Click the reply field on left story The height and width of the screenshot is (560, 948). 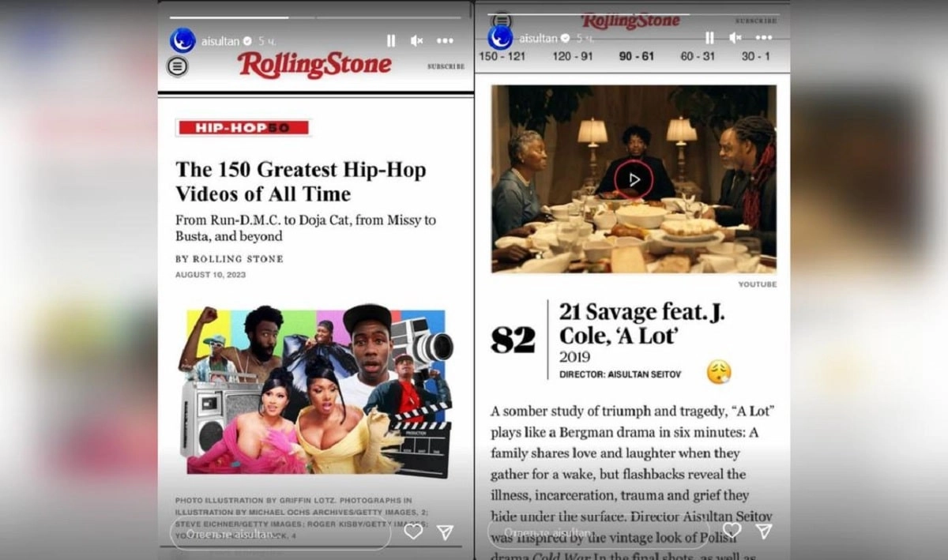280,535
